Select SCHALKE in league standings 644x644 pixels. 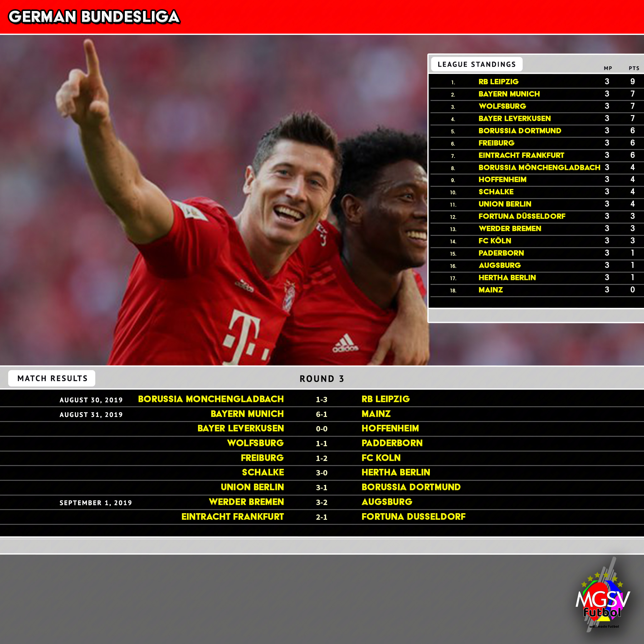[496, 192]
